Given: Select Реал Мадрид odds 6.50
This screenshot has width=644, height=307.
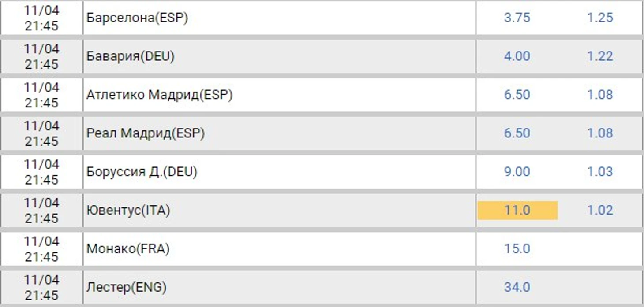Looking at the screenshot, I should tap(517, 133).
